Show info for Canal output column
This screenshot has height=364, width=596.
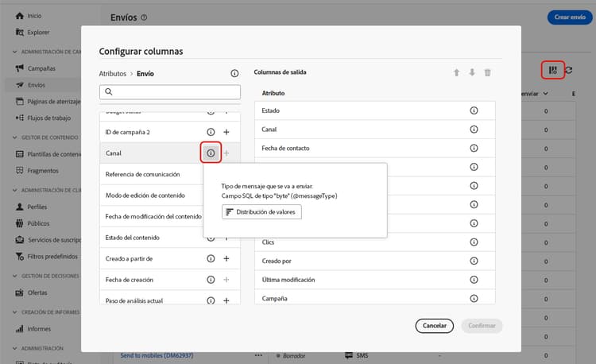click(x=474, y=130)
